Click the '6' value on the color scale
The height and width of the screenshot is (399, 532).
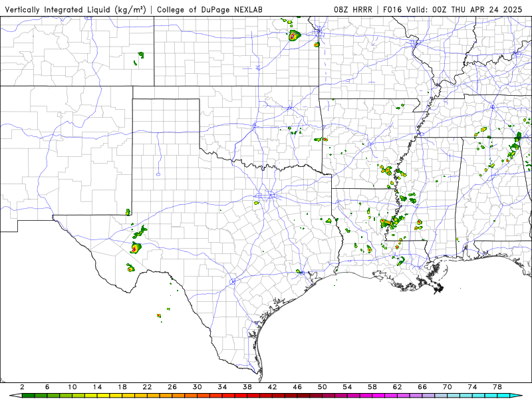(x=47, y=387)
